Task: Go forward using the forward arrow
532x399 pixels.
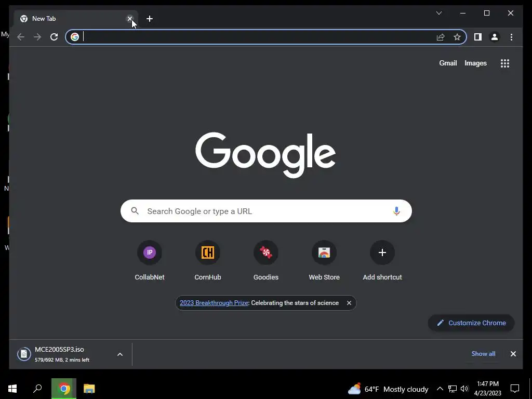Action: [37, 37]
